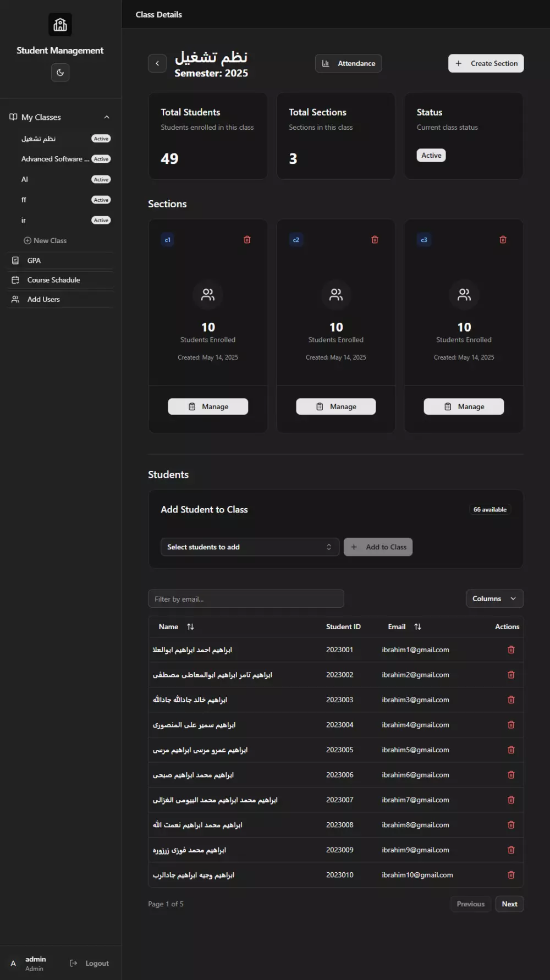
Task: Click the students group icon in c2 card
Action: coord(336,295)
